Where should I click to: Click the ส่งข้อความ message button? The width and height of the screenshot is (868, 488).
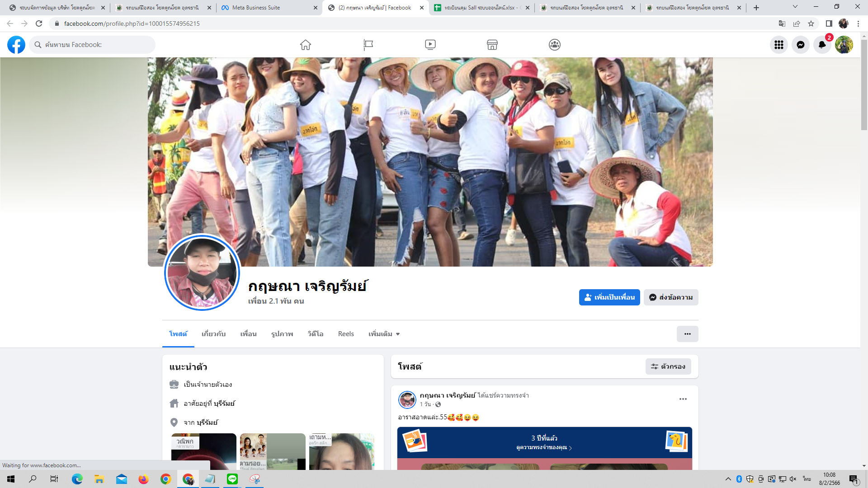671,297
